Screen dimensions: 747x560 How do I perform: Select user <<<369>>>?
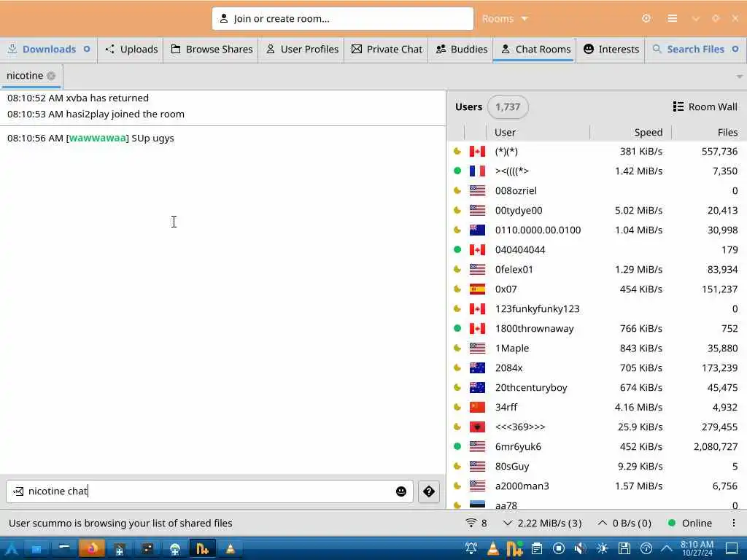point(597,427)
